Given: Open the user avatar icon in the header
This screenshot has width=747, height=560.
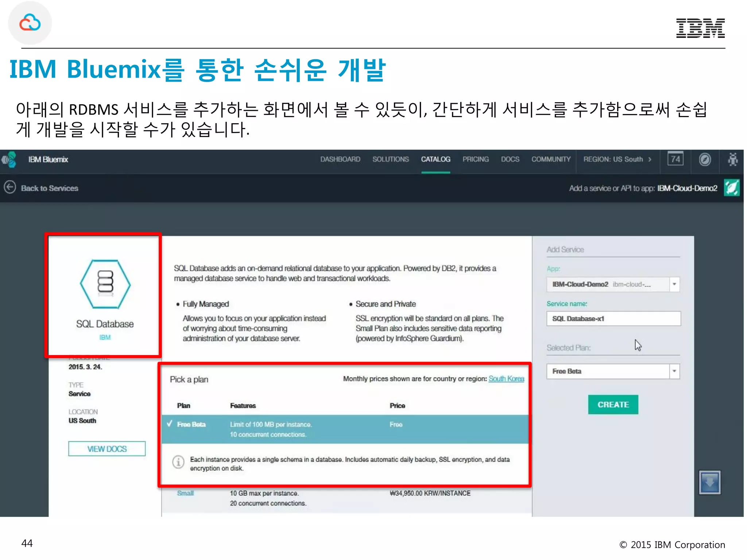Looking at the screenshot, I should [732, 159].
